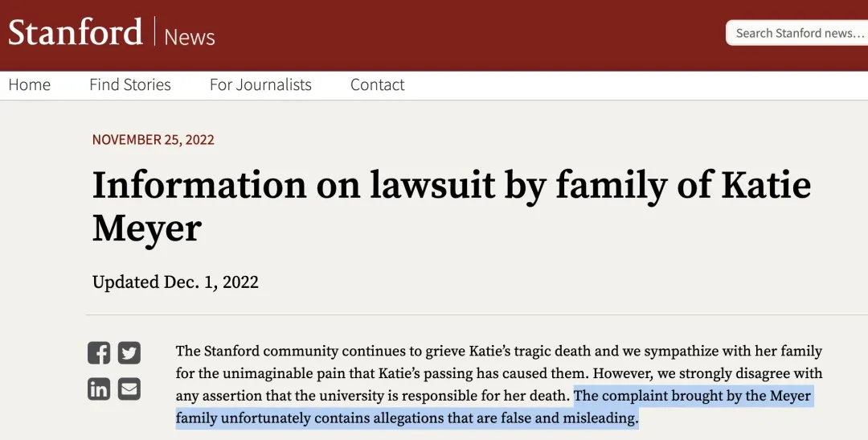This screenshot has width=868, height=440.
Task: Go to the Home menu item
Action: [x=30, y=84]
